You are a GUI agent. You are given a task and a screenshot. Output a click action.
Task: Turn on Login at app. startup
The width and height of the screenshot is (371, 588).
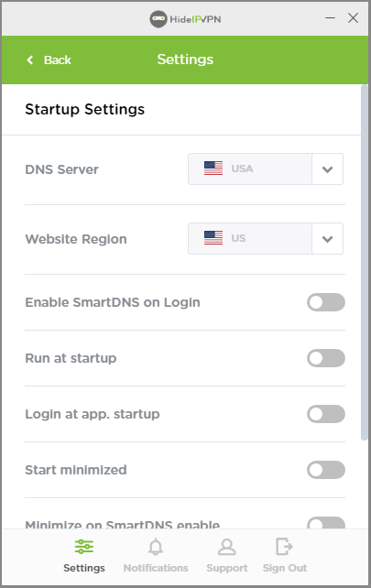(326, 414)
